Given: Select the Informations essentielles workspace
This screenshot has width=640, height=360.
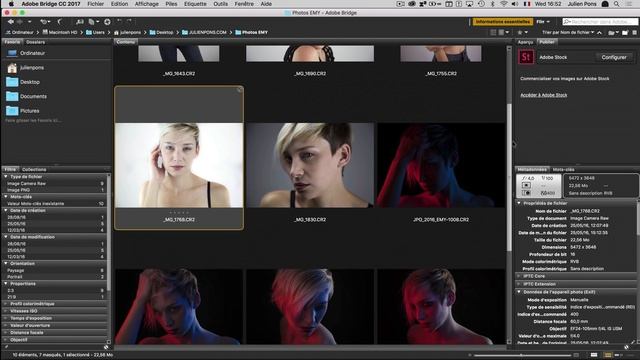Looking at the screenshot, I should (x=502, y=22).
